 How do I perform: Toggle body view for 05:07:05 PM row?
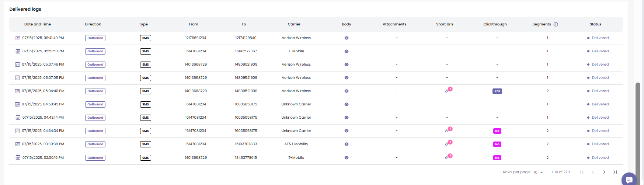point(347,78)
